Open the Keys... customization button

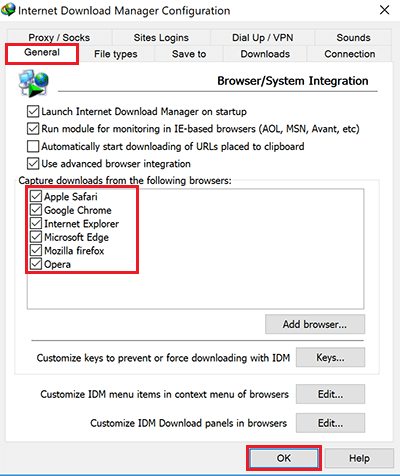point(330,357)
